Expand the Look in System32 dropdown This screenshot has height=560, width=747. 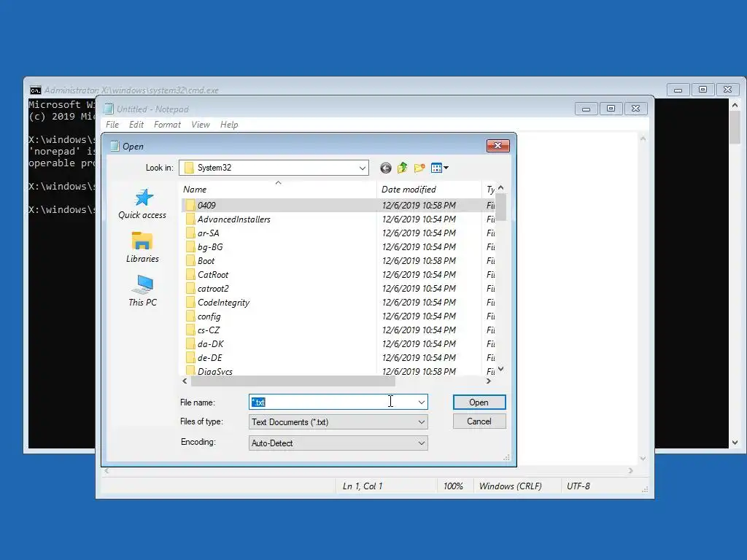362,168
